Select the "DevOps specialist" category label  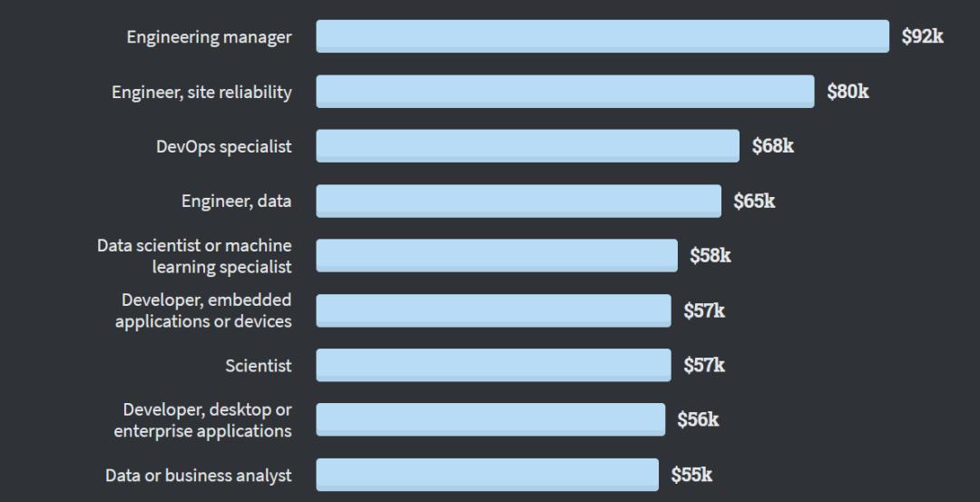223,146
